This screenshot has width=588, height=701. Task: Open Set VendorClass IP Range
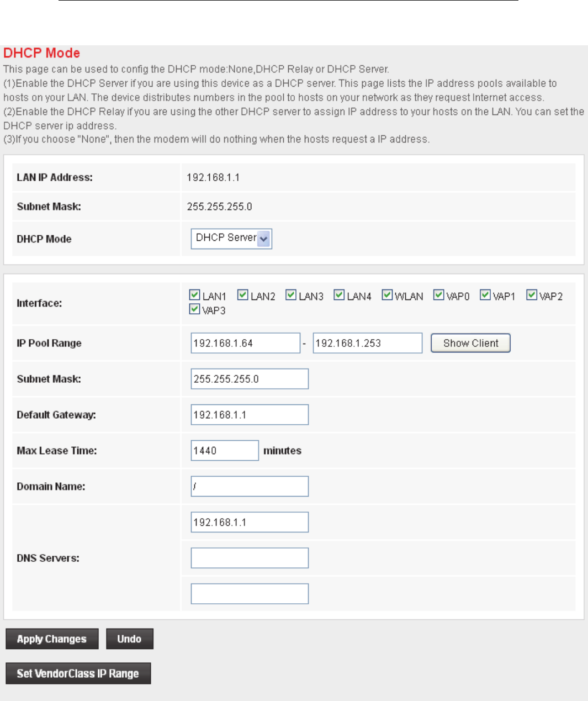(78, 673)
